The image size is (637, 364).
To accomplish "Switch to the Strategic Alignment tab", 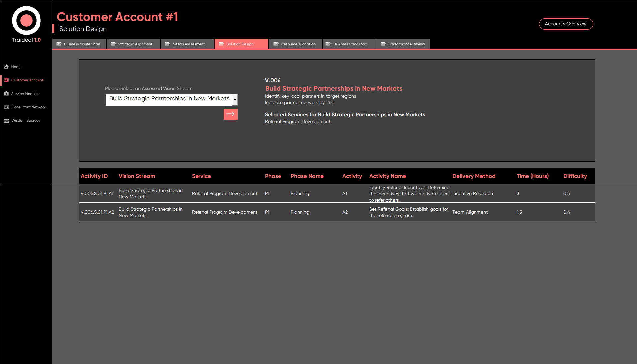I will pyautogui.click(x=133, y=44).
